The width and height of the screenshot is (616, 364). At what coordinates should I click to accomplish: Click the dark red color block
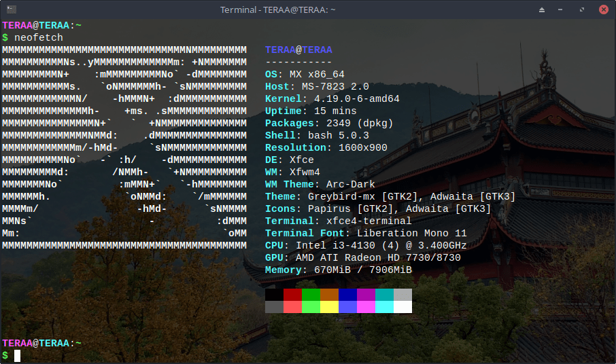[x=292, y=295]
